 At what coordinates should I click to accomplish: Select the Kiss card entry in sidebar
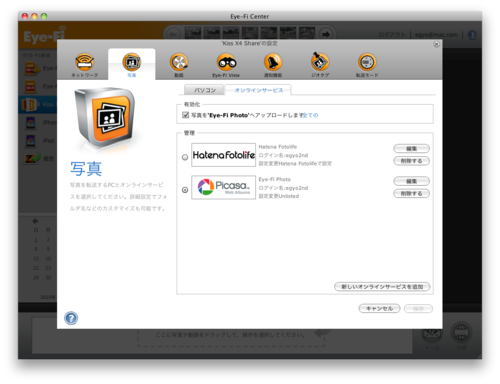(38, 104)
